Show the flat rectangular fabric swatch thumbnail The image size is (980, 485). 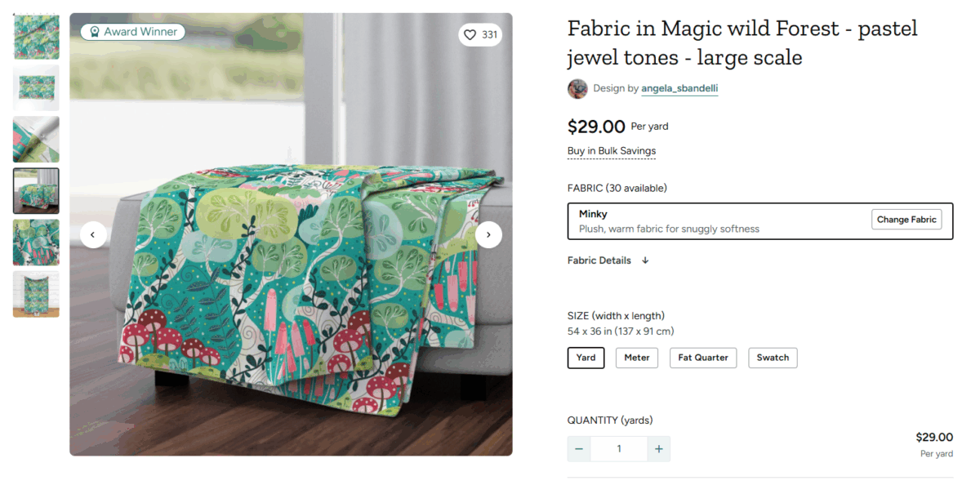coord(36,87)
